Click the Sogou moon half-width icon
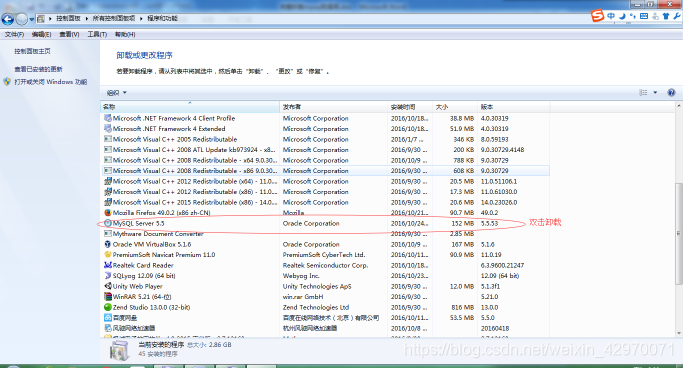 pos(622,16)
